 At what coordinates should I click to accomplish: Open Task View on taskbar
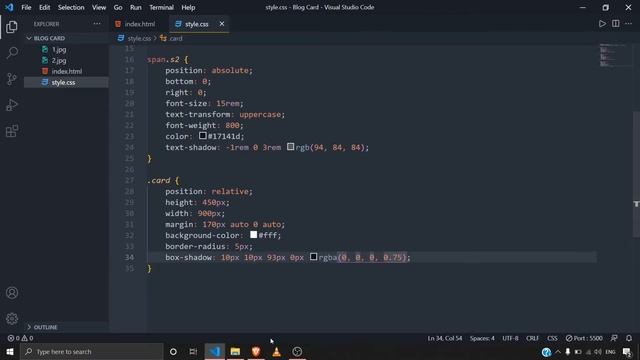[193, 351]
